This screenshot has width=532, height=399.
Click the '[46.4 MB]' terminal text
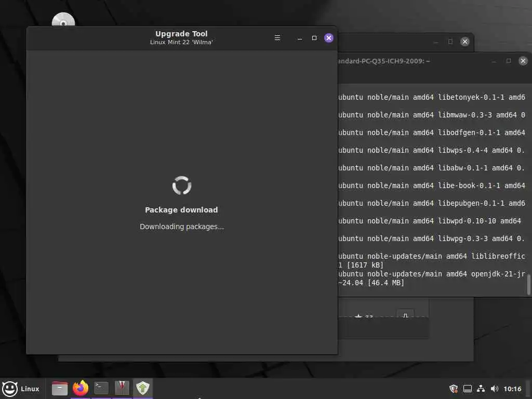pos(386,283)
